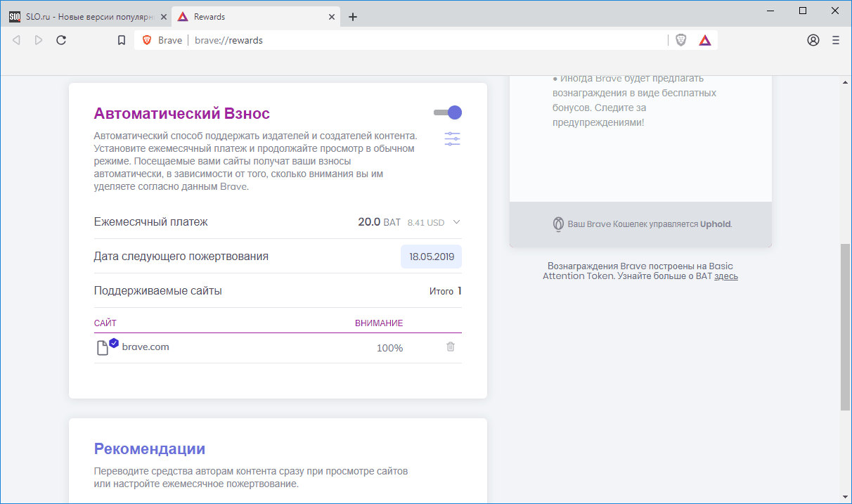The image size is (852, 504).
Task: Click the verified badge next to brave.com
Action: (114, 343)
